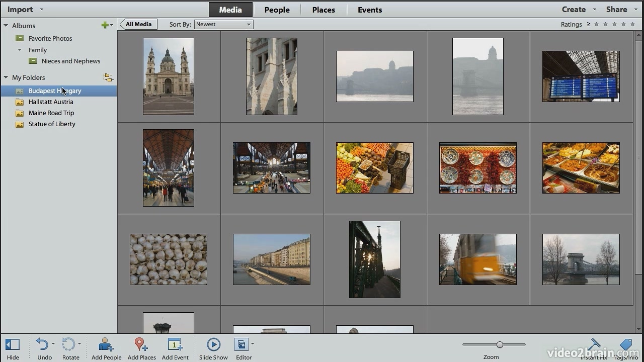The width and height of the screenshot is (644, 362).
Task: Switch to the Media tab
Action: (x=230, y=10)
